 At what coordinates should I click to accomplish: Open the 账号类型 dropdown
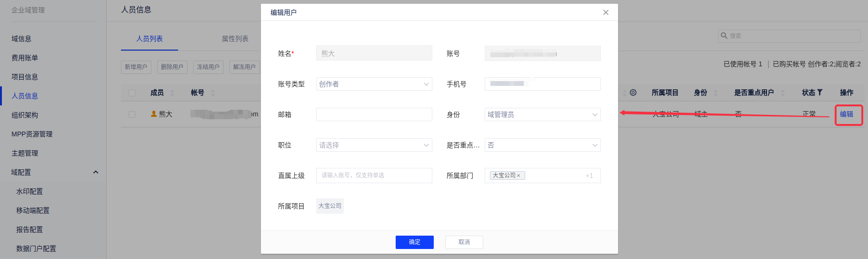[374, 84]
